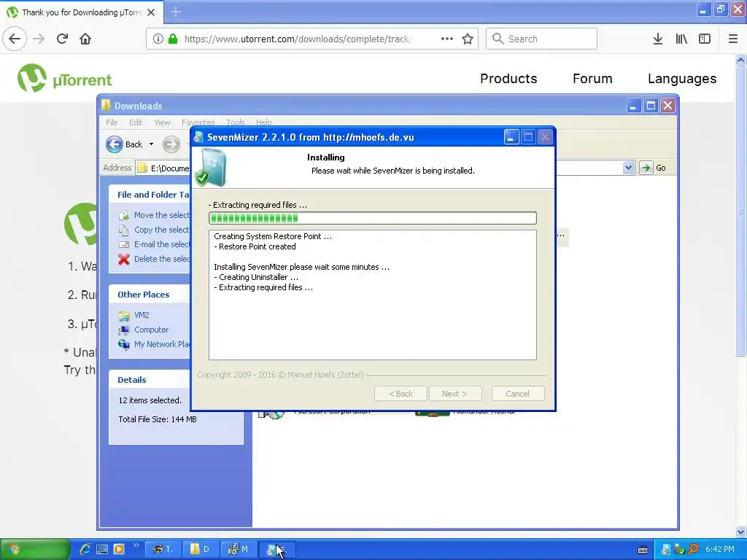Switch to the M taskbar button
Screen dimensions: 747x560
[x=239, y=550]
